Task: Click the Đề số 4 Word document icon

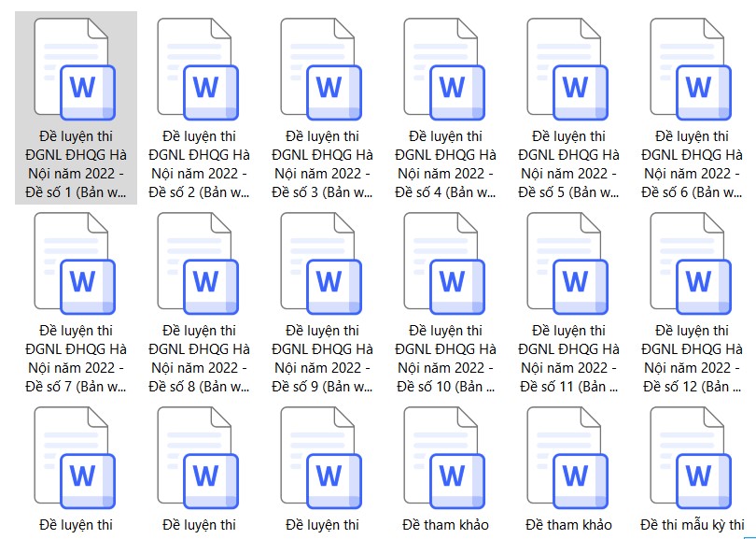Action: (444, 68)
